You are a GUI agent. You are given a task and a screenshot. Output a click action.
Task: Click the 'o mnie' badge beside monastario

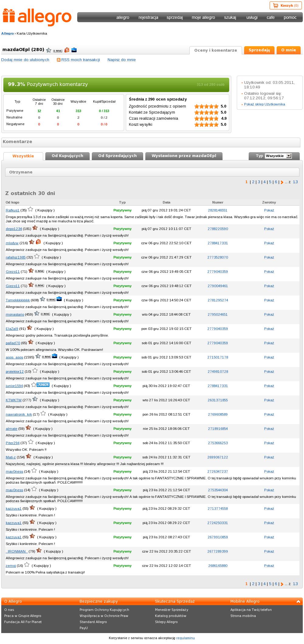[x=45, y=314]
